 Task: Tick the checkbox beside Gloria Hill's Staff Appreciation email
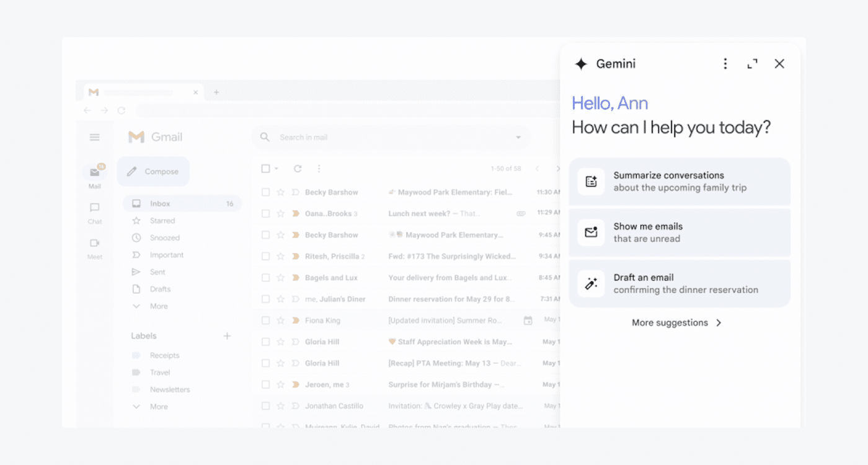tap(265, 342)
